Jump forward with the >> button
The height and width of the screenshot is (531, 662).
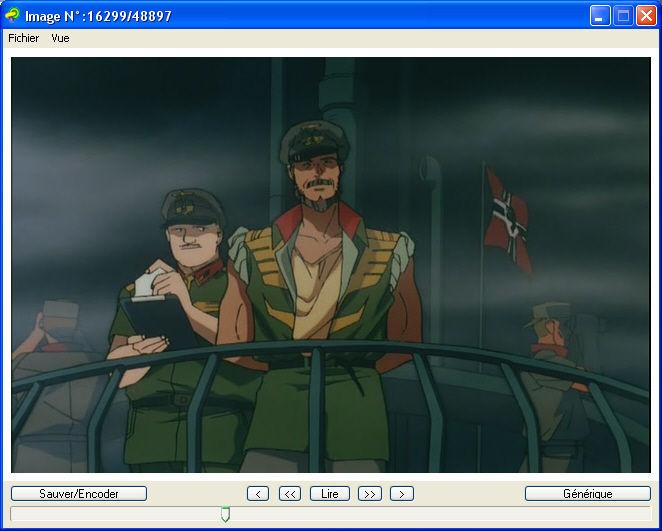coord(370,493)
